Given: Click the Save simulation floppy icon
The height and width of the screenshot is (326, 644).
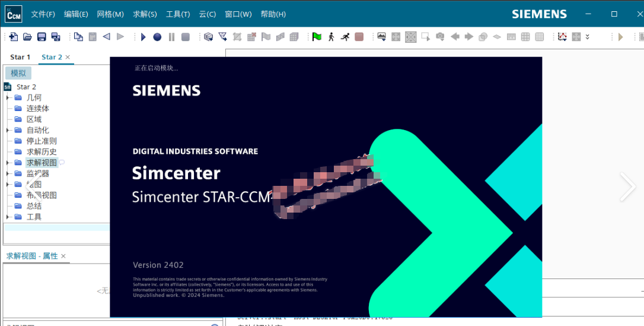Looking at the screenshot, I should click(42, 37).
